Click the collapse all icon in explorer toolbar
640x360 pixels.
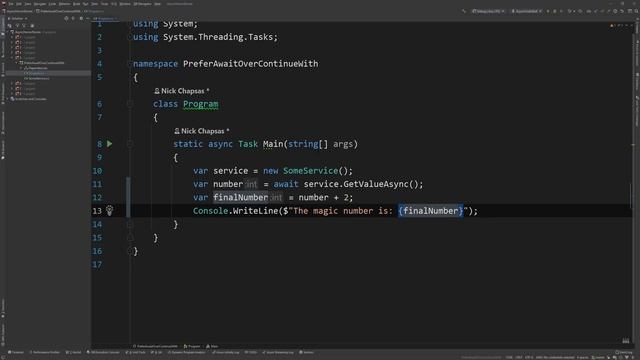(x=24, y=26)
